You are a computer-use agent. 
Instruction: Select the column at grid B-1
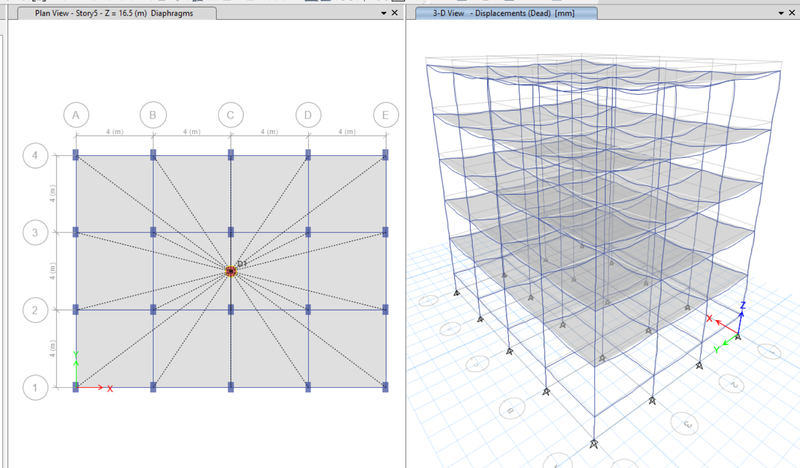(153, 387)
